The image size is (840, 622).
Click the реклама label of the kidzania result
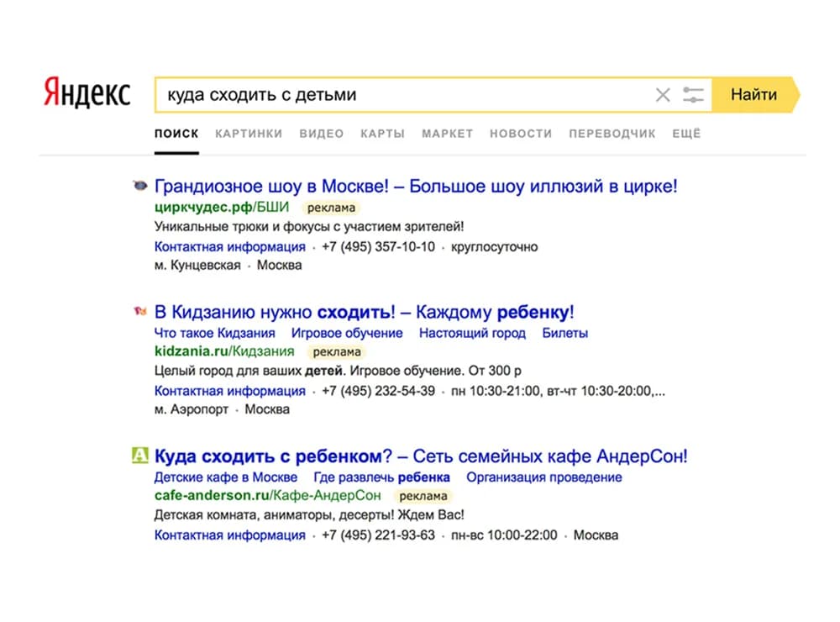tap(337, 351)
